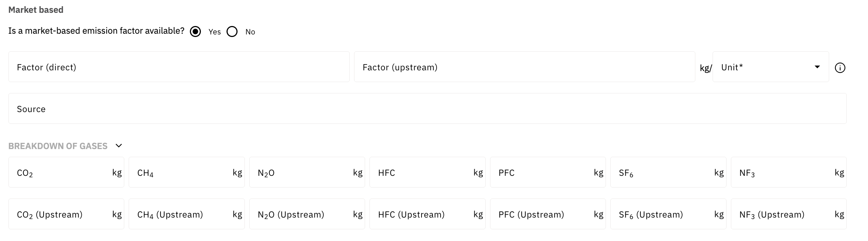Click the Source text field
868x241 pixels.
[x=427, y=109]
